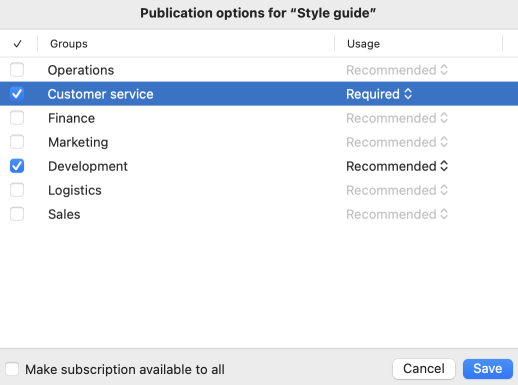The height and width of the screenshot is (385, 518).
Task: Check the Marketing group checkbox
Action: (17, 142)
